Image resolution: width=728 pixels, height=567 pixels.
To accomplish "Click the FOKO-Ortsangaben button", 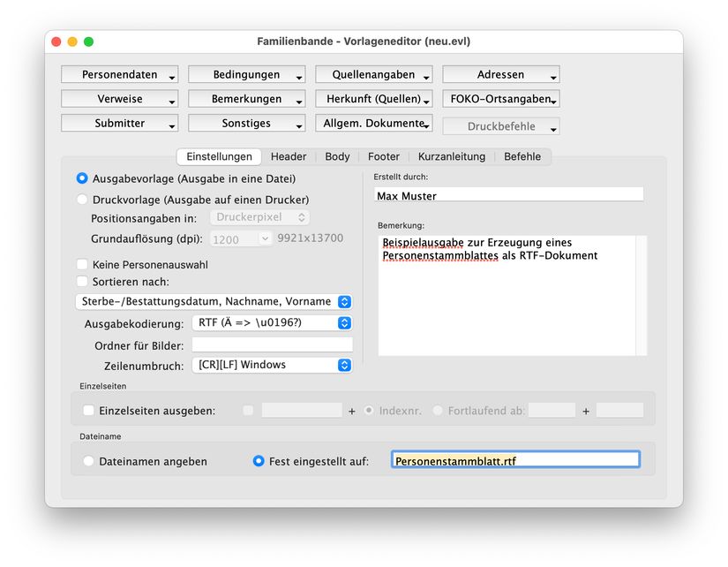I will 500,99.
